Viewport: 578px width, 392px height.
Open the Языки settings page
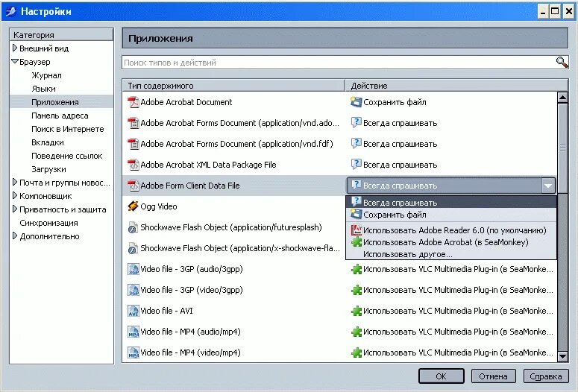[43, 89]
